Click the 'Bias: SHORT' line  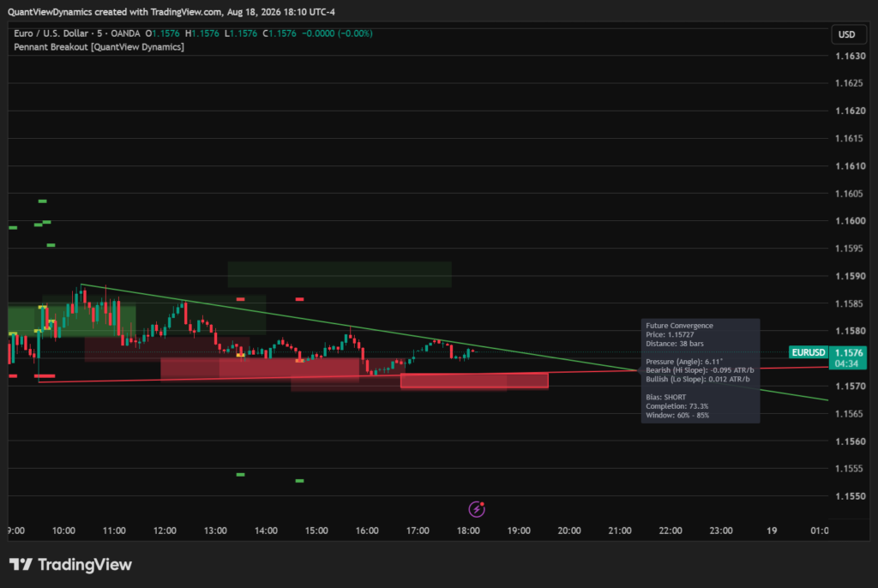665,397
